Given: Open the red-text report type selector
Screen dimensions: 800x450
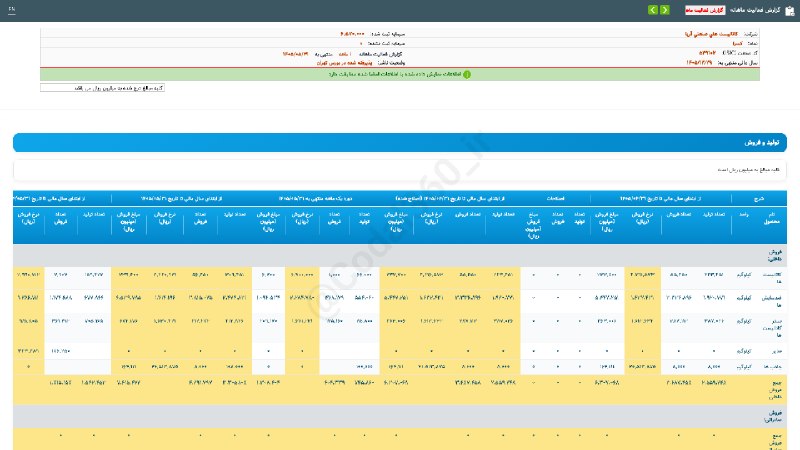Looking at the screenshot, I should 705,10.
